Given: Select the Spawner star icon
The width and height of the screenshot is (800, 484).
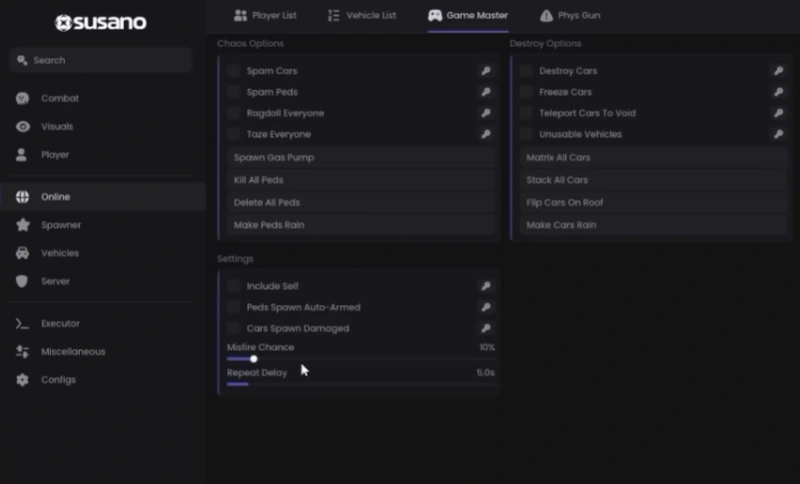Looking at the screenshot, I should pyautogui.click(x=22, y=225).
